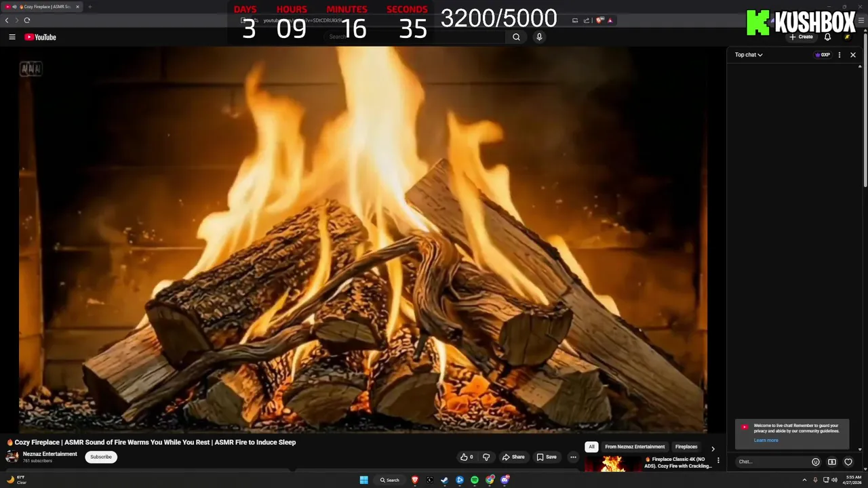Open live chat more options menu
The width and height of the screenshot is (868, 488).
[840, 55]
